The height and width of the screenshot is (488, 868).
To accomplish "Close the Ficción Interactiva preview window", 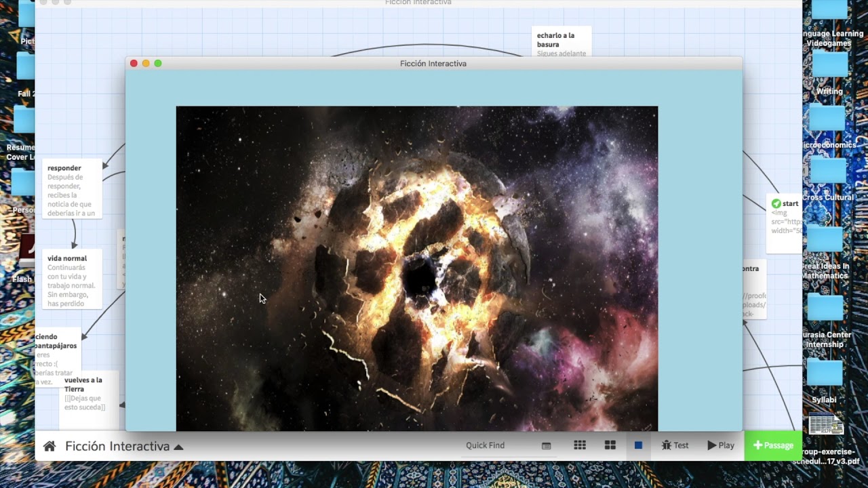I will (x=134, y=63).
